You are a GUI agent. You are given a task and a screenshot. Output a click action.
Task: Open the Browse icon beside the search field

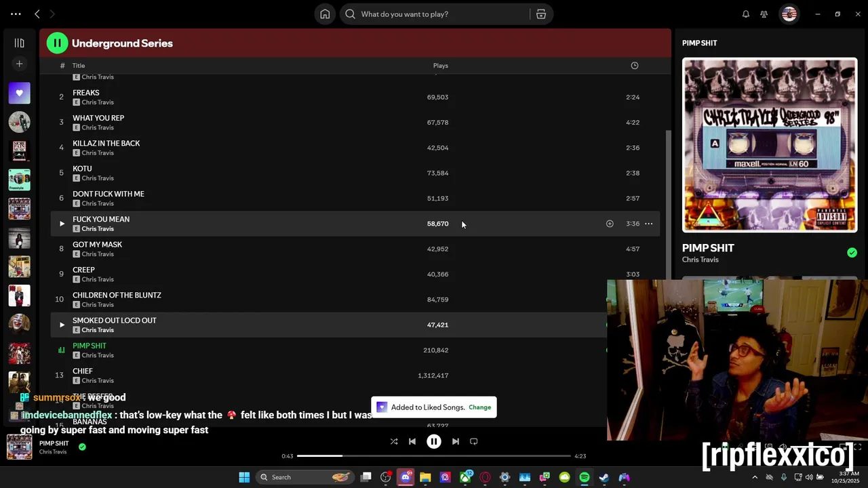(541, 14)
